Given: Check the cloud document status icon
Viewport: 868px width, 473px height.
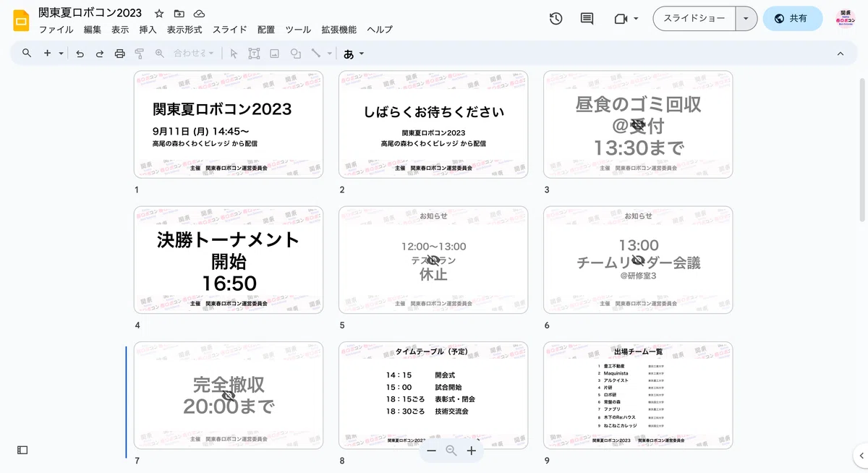Looking at the screenshot, I should [199, 14].
